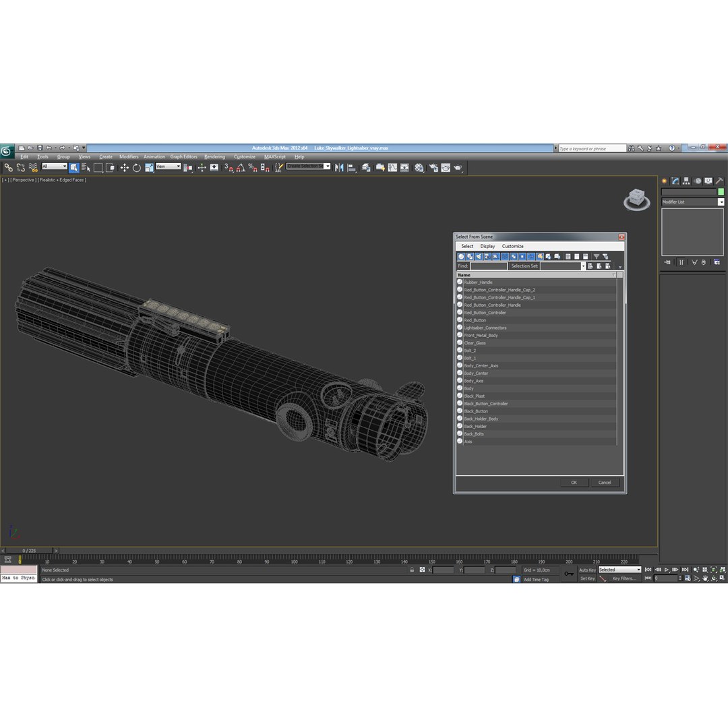728x728 pixels.
Task: Open Display menu in Select From Scene
Action: (487, 247)
